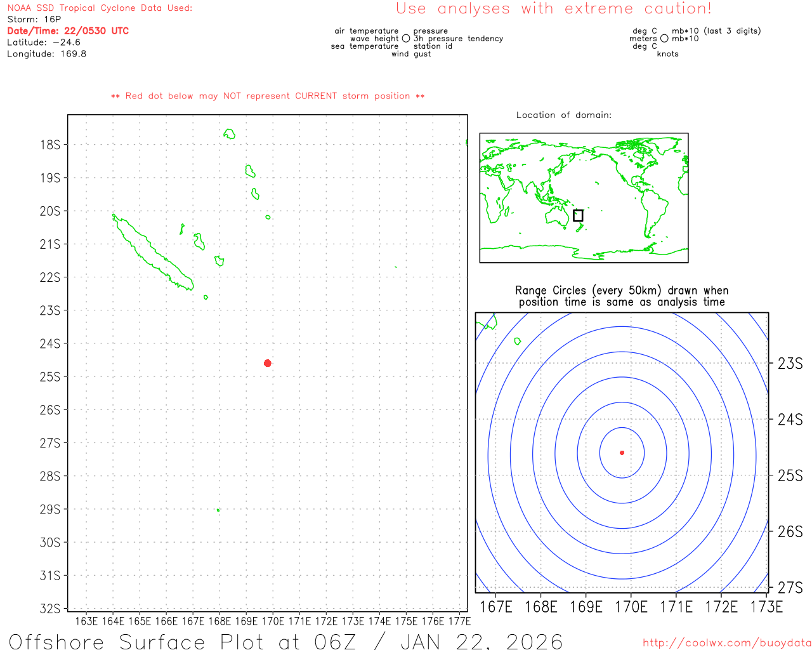Click the long New Caledonia island outline
The height and width of the screenshot is (650, 812).
tap(152, 253)
